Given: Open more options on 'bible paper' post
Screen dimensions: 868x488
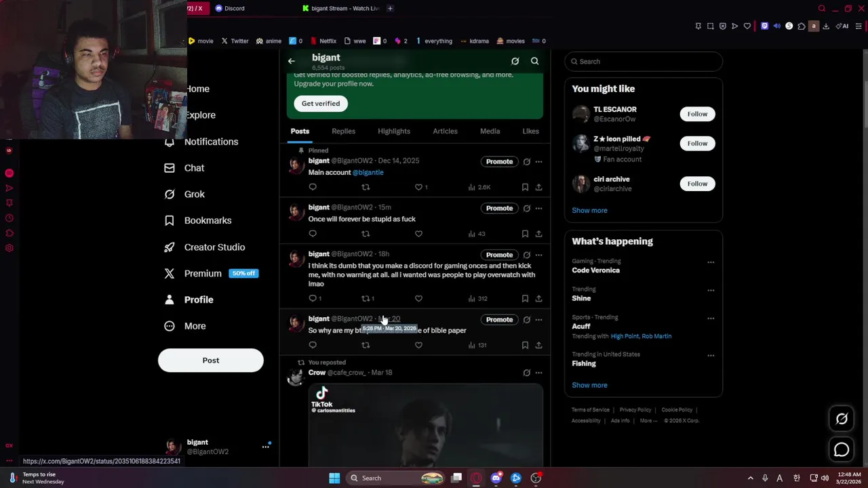Looking at the screenshot, I should [538, 319].
